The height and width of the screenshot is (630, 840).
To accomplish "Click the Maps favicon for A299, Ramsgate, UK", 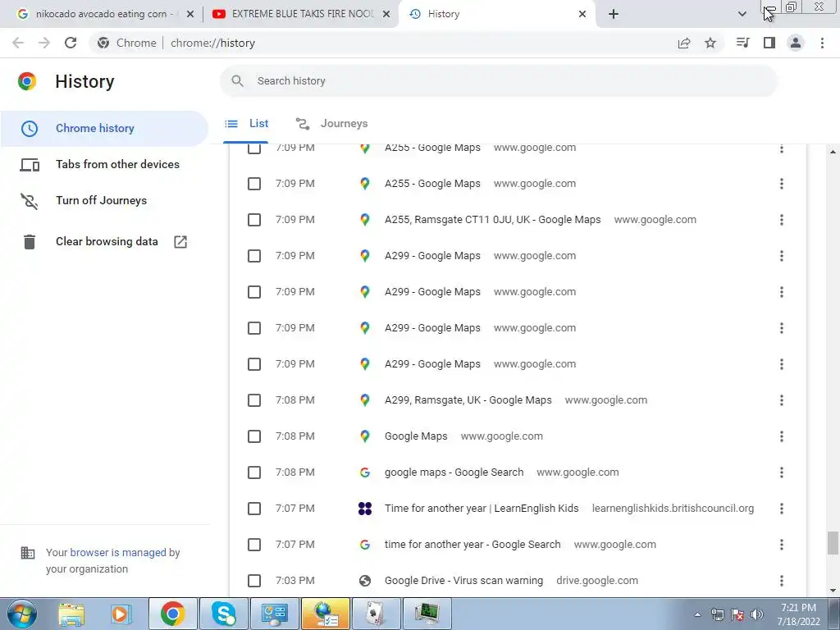I will (x=365, y=400).
